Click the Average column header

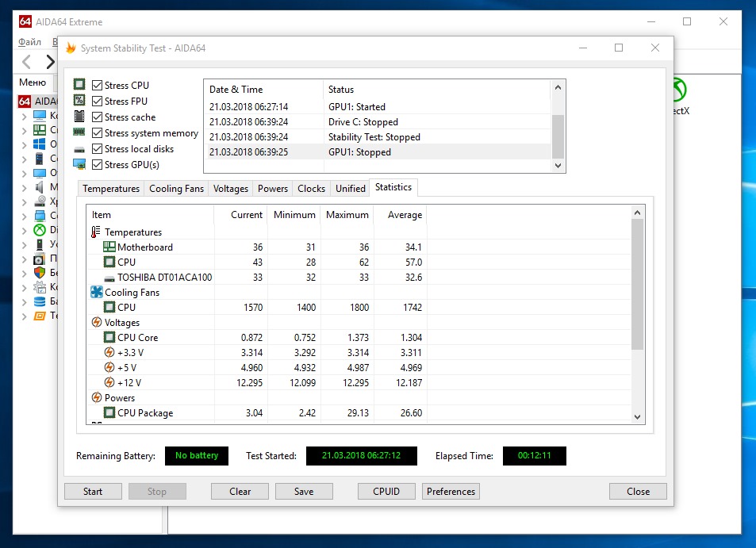[400, 214]
